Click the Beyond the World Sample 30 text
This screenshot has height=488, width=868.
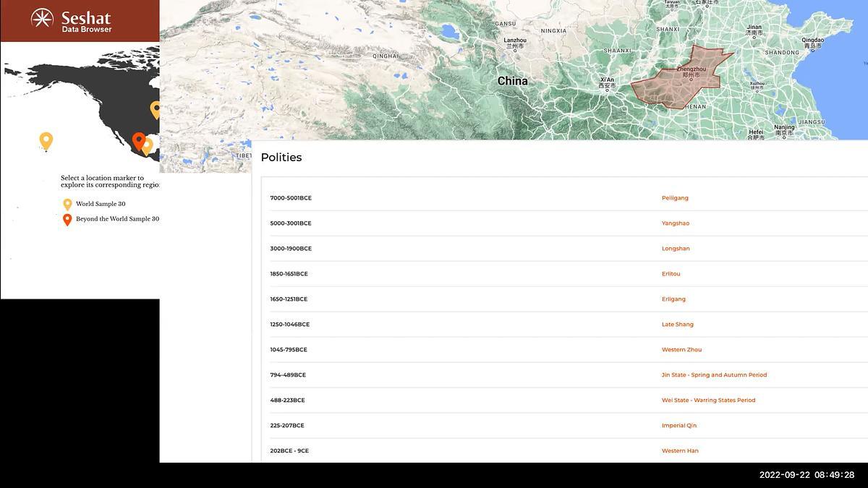click(x=117, y=219)
